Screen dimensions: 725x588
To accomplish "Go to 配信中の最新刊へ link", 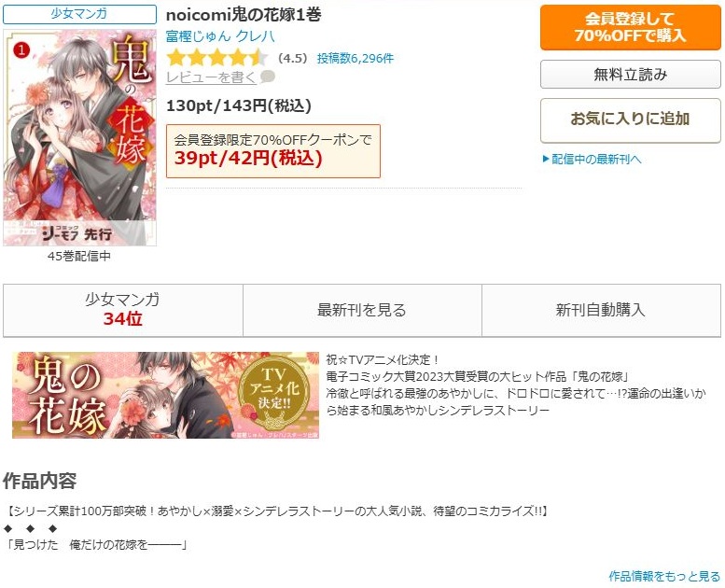I will coord(596,160).
